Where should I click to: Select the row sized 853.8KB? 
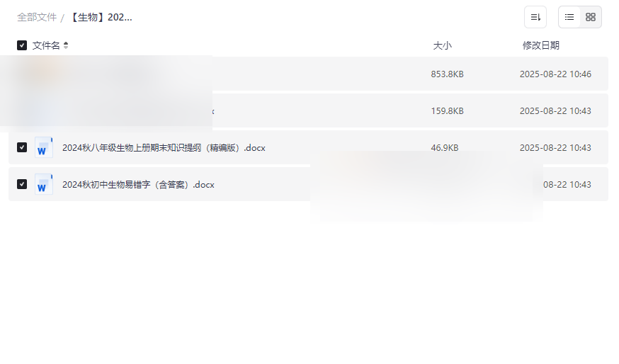coord(308,74)
